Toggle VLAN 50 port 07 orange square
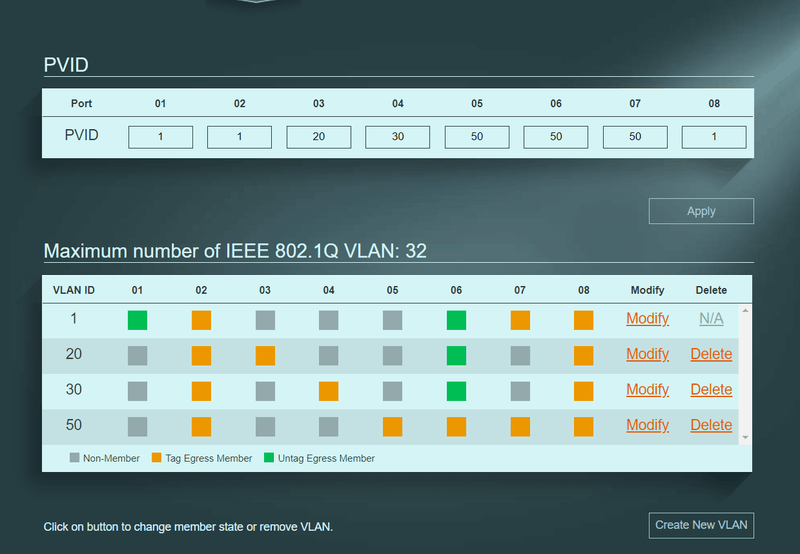Screen dimensions: 800x554 pyautogui.click(x=520, y=426)
